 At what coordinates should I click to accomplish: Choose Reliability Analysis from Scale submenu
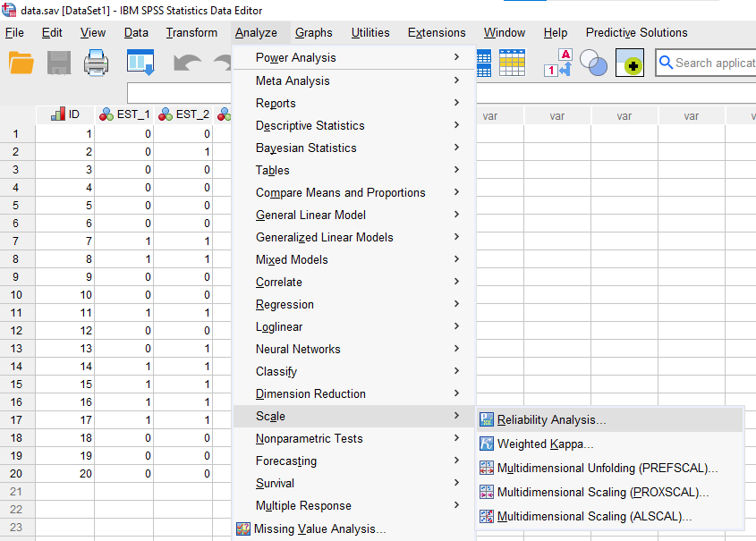[610, 419]
